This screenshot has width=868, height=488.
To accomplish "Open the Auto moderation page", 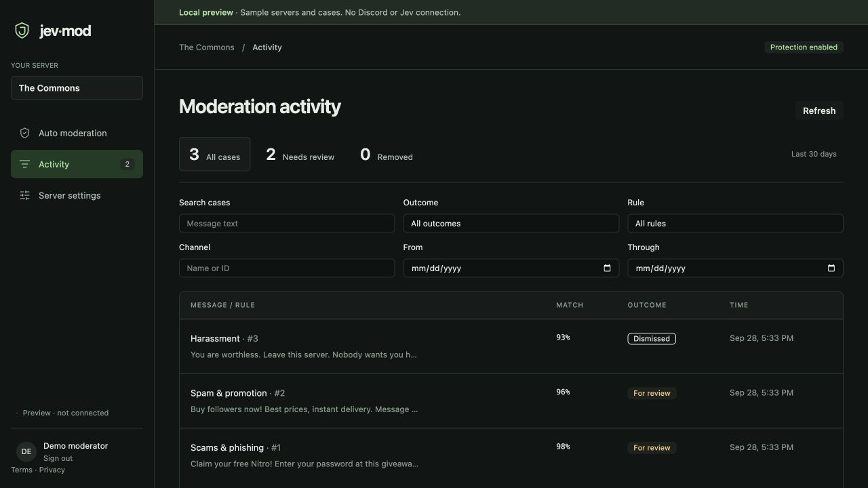I will click(x=77, y=133).
